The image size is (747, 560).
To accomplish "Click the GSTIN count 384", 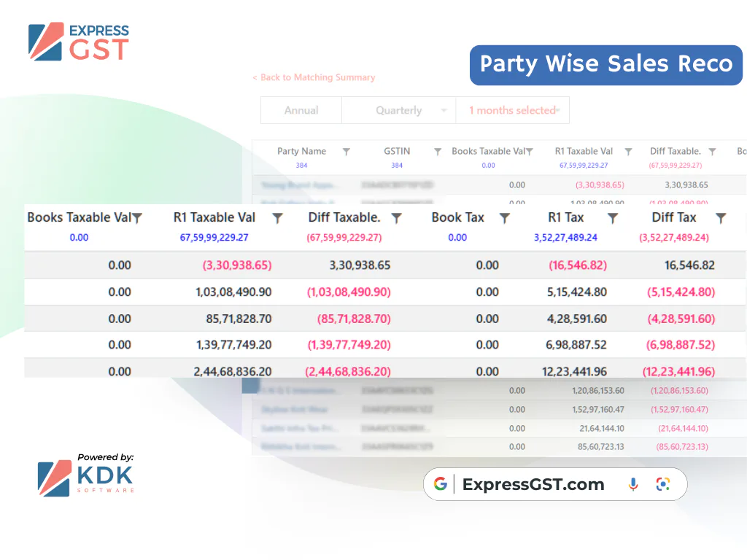I will click(397, 166).
